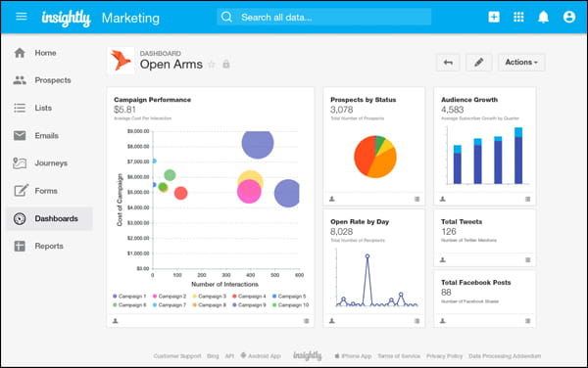Image resolution: width=588 pixels, height=368 pixels.
Task: Click the plus quick-add icon
Action: [494, 17]
